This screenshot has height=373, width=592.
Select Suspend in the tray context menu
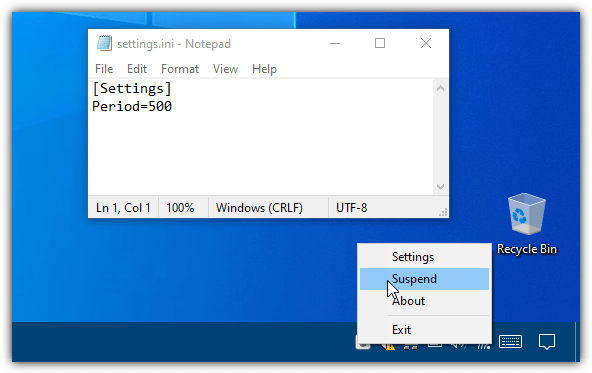coord(424,279)
